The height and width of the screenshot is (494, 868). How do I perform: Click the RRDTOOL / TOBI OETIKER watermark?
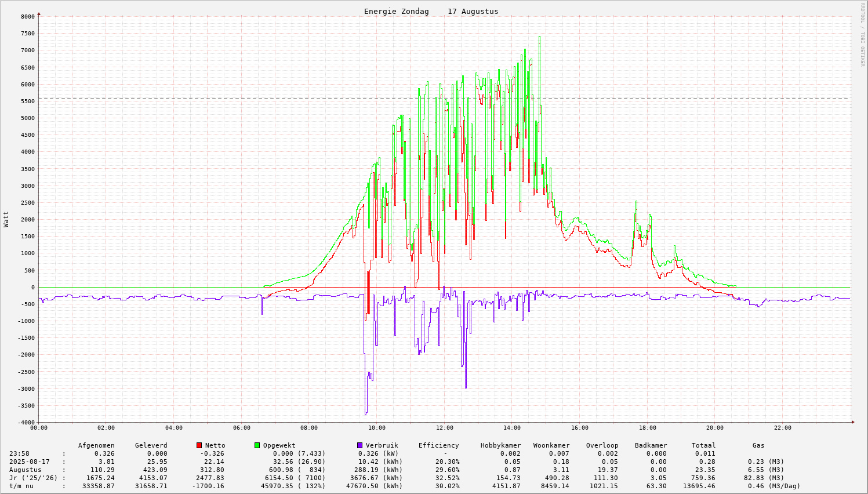(862, 34)
